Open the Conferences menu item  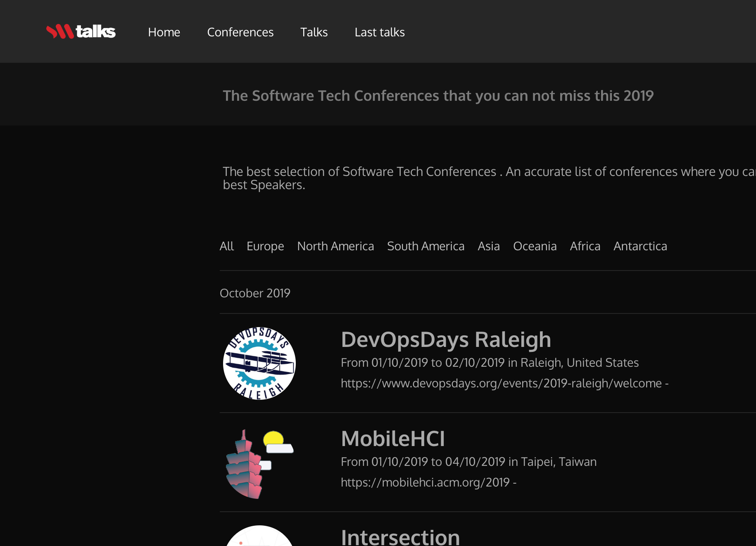click(x=240, y=32)
